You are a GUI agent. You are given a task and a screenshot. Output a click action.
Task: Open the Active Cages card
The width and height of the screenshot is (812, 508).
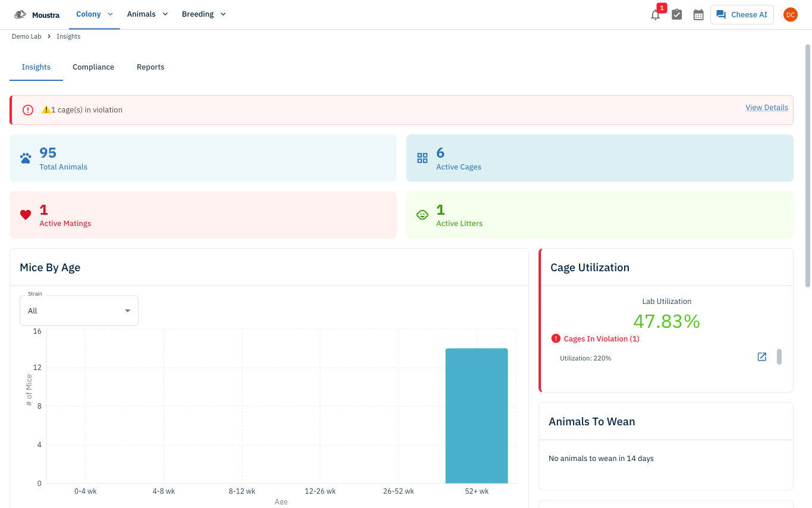600,158
